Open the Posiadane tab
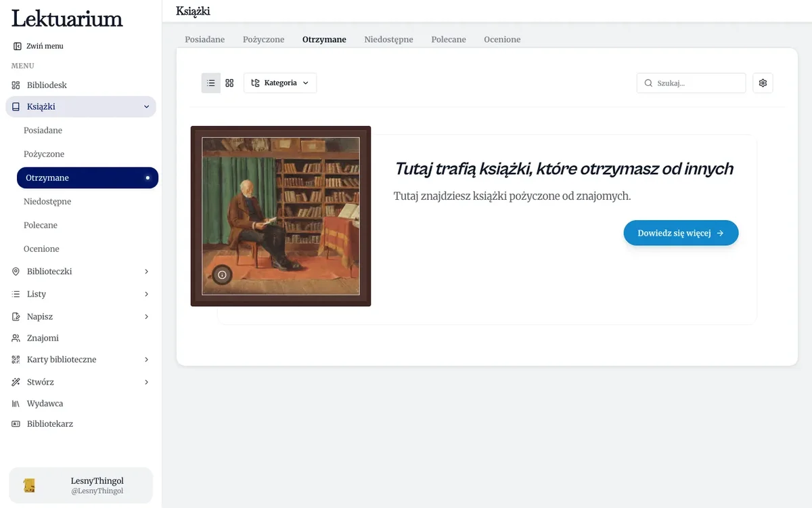Screen dimensions: 812x508 pyautogui.click(x=205, y=39)
